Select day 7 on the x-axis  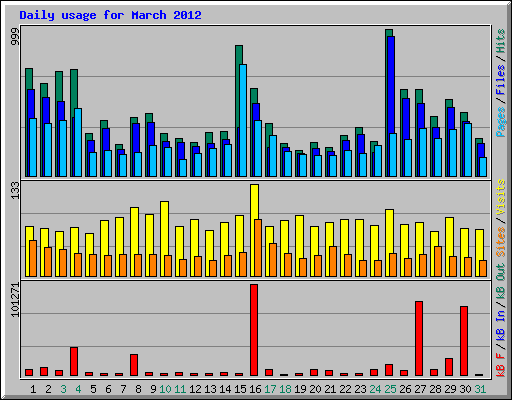point(123,389)
